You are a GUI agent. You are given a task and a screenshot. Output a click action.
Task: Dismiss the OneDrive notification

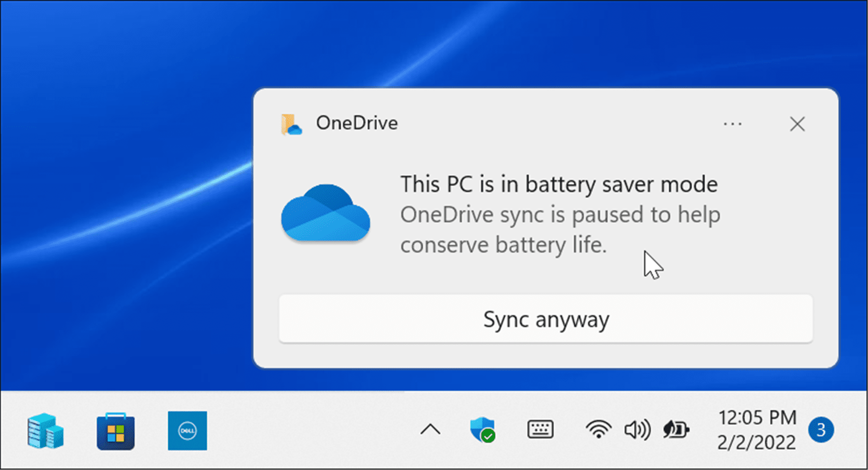[x=797, y=124]
